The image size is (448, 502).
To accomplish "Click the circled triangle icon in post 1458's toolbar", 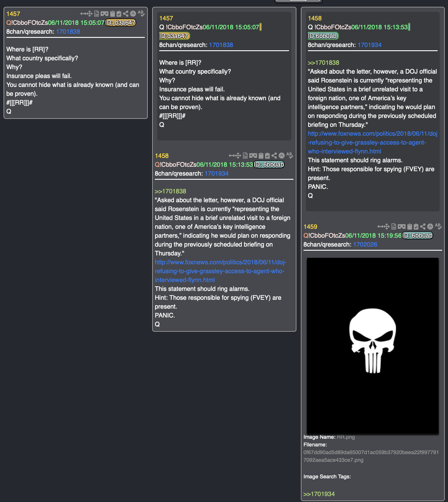I will coord(282,156).
